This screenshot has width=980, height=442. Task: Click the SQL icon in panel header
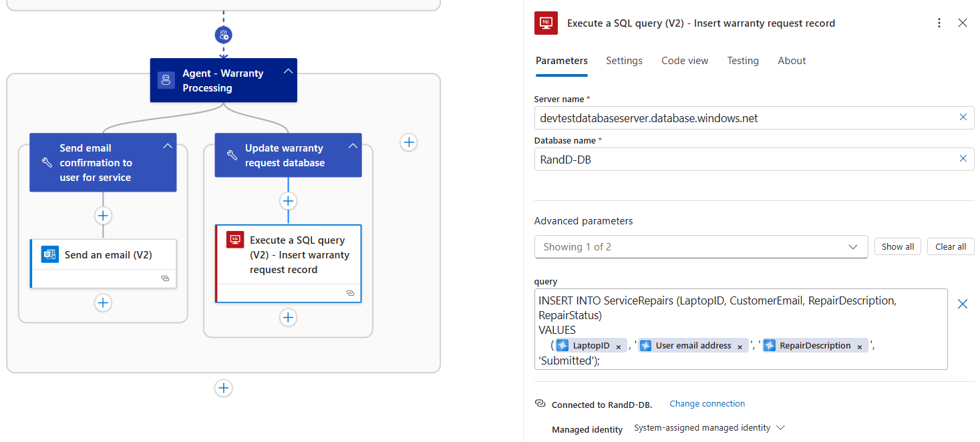[546, 23]
